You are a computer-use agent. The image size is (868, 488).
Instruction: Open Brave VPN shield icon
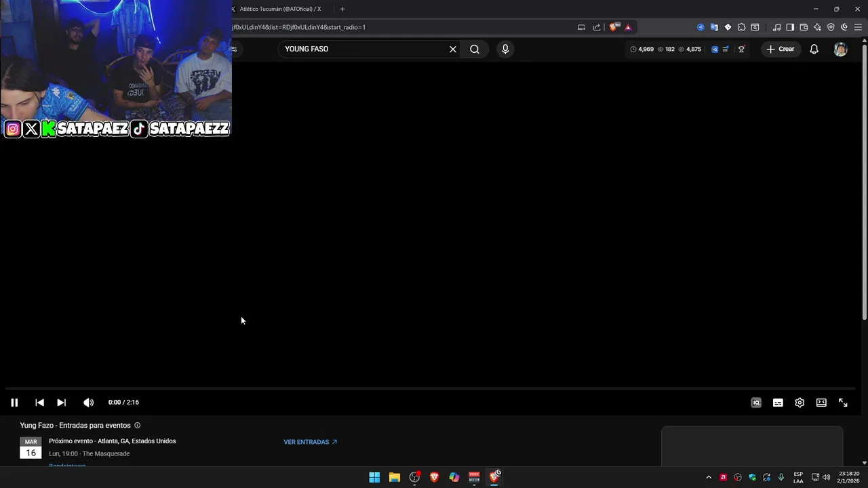click(831, 27)
